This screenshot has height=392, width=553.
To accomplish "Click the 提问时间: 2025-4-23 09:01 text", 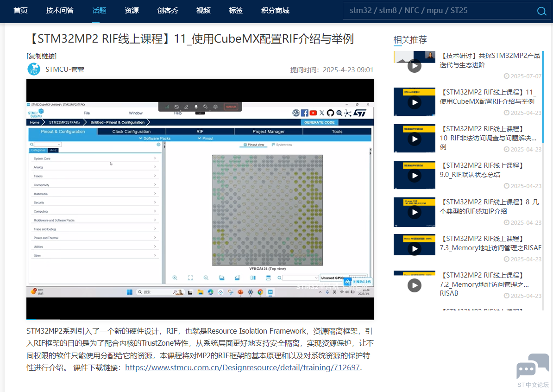I will [332, 70].
